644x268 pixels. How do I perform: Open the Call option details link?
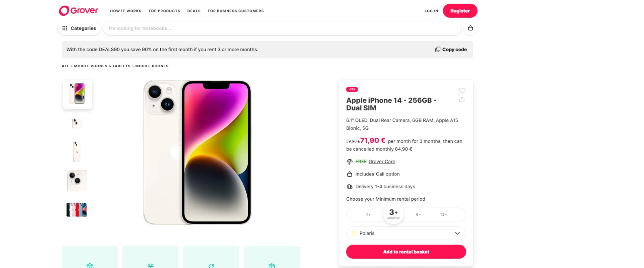(387, 174)
